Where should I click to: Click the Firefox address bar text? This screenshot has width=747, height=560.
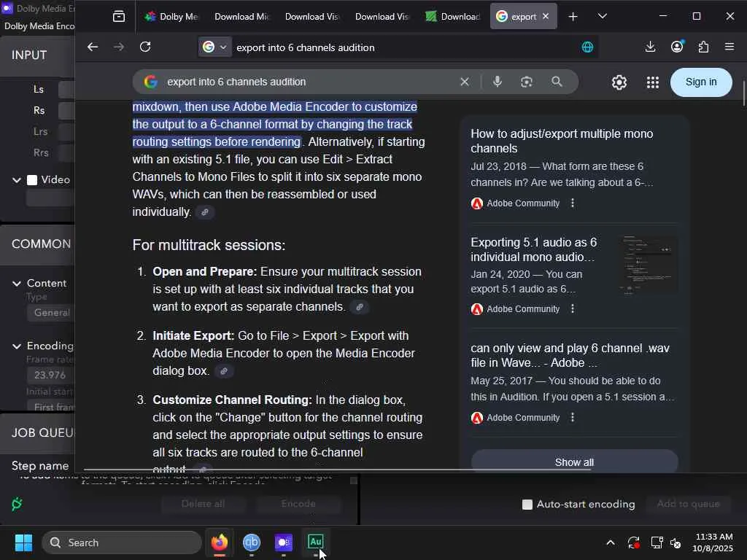click(x=306, y=47)
